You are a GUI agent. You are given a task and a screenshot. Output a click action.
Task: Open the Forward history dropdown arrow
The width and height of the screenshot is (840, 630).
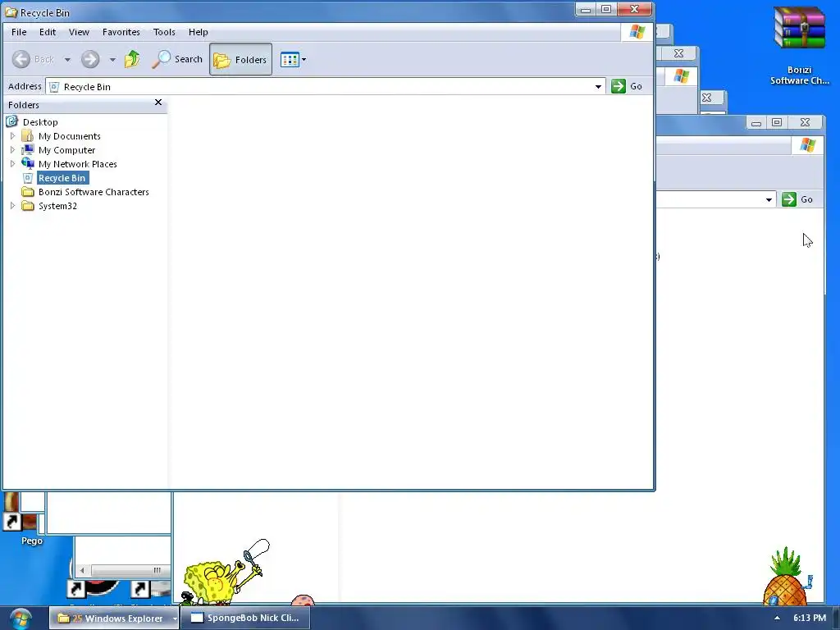point(112,59)
